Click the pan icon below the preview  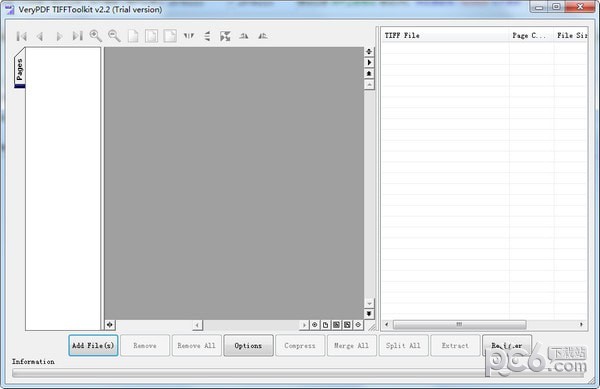click(x=110, y=325)
